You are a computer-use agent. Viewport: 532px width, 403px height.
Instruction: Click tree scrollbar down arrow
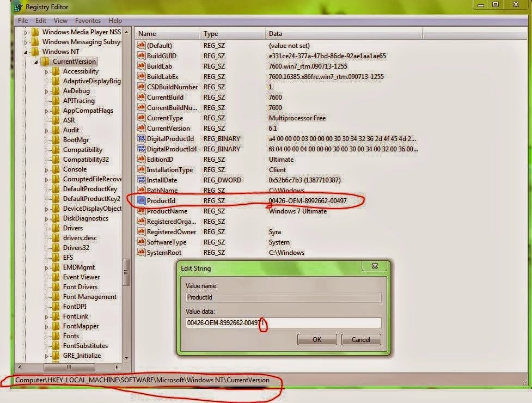click(x=126, y=358)
